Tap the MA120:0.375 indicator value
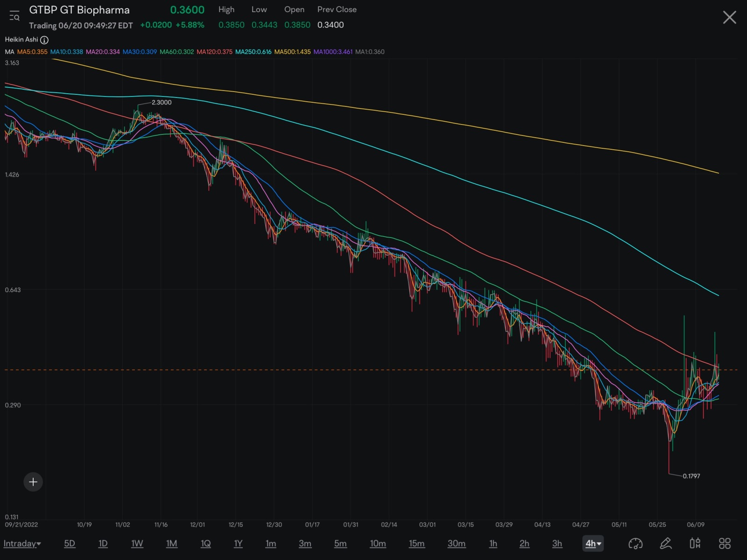The height and width of the screenshot is (560, 747). coord(214,52)
